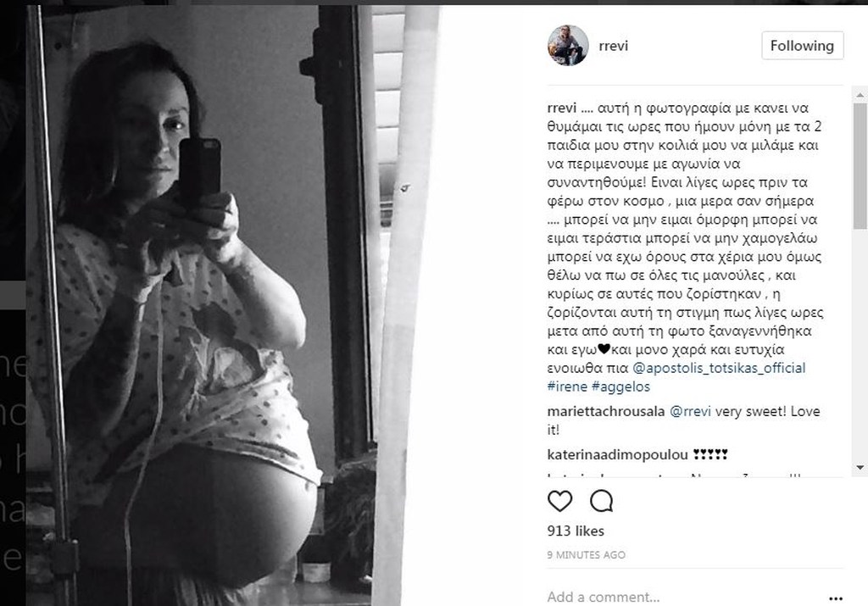Click the comments scrollbar thumb

pyautogui.click(x=860, y=165)
